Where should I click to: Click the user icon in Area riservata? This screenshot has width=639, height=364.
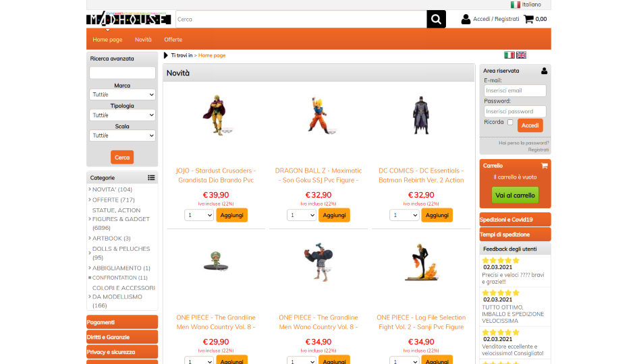[544, 71]
